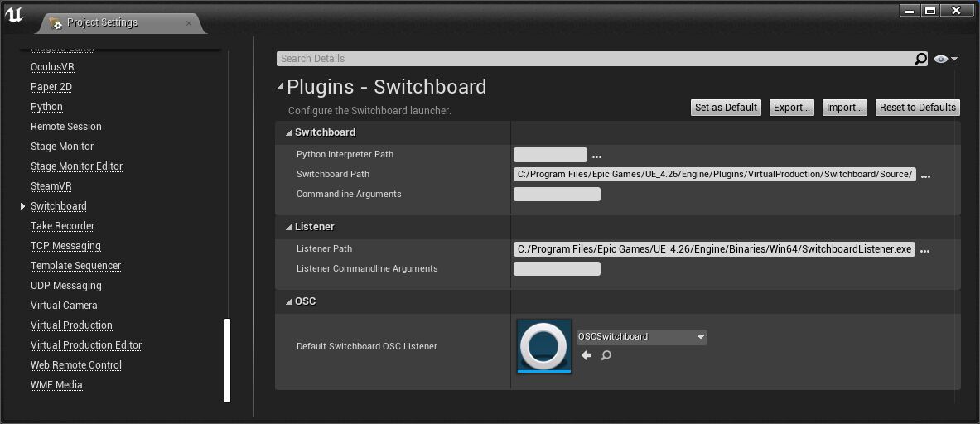Browse for Switchboard Path with ellipsis
This screenshot has height=424, width=980.
tap(925, 176)
